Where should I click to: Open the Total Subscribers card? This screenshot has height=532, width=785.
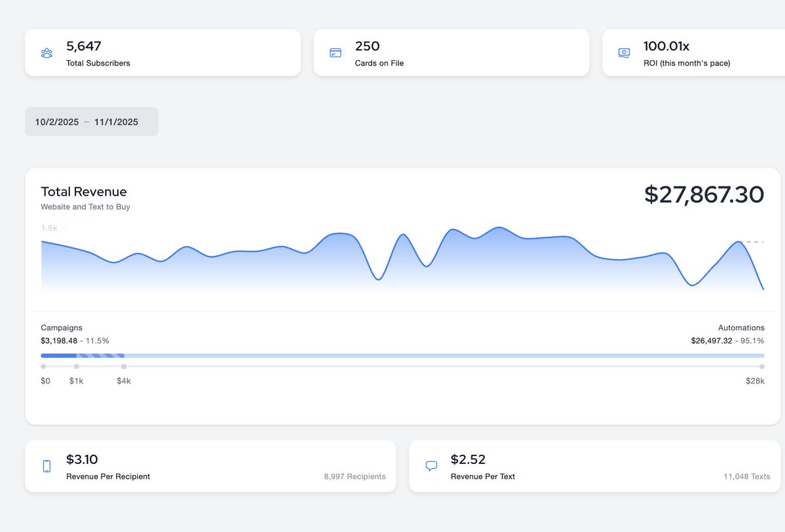point(163,52)
